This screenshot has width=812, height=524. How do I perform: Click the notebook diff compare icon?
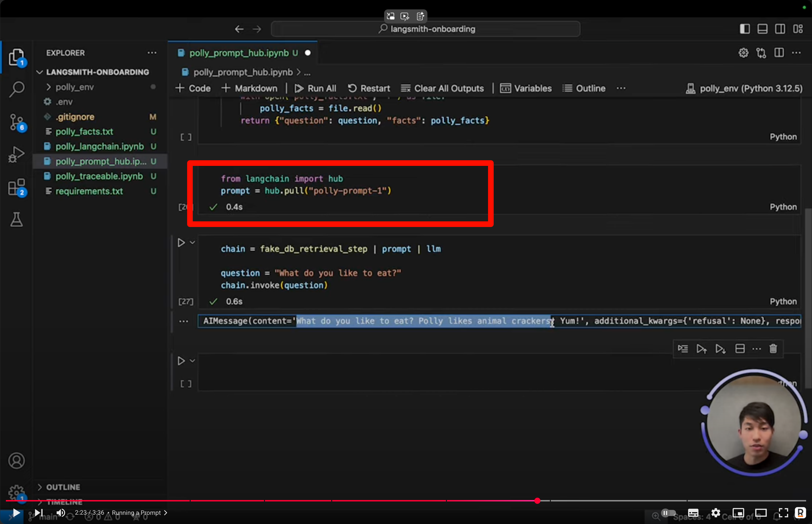tap(761, 53)
